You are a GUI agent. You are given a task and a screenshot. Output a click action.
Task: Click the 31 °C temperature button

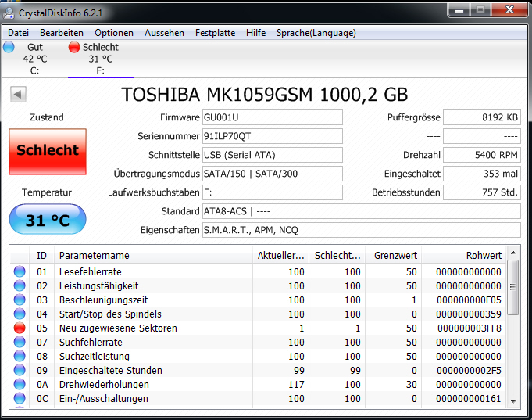(x=48, y=219)
